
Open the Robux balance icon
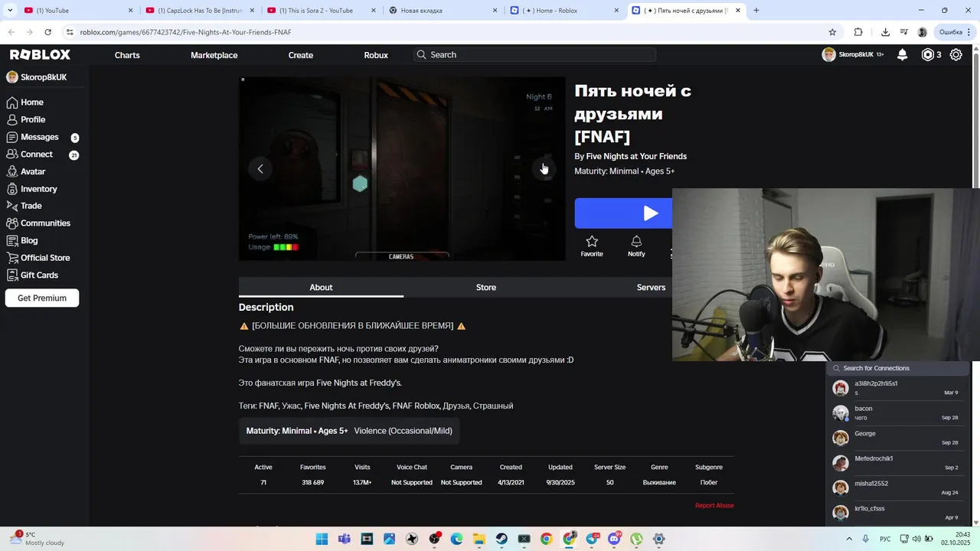[928, 54]
